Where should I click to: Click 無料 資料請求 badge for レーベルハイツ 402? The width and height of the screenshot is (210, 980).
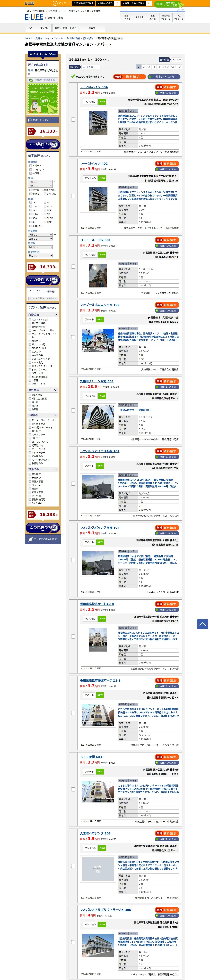(167, 164)
